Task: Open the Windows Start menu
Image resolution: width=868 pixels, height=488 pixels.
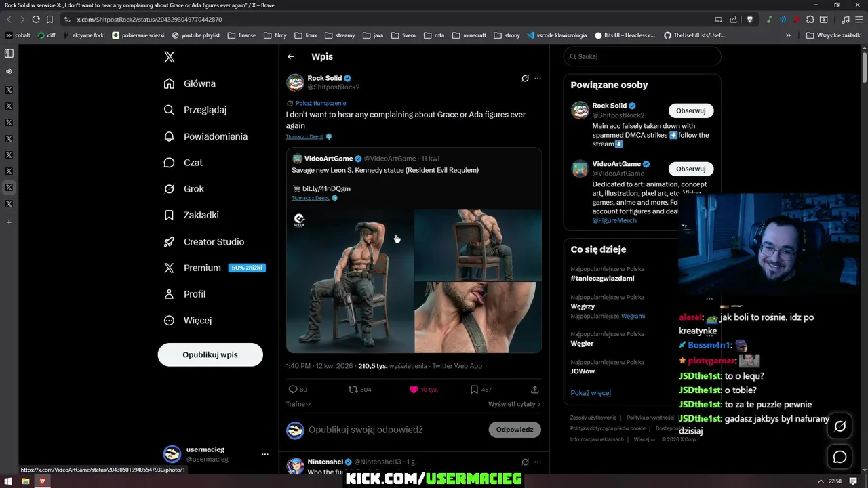Action: click(x=8, y=481)
